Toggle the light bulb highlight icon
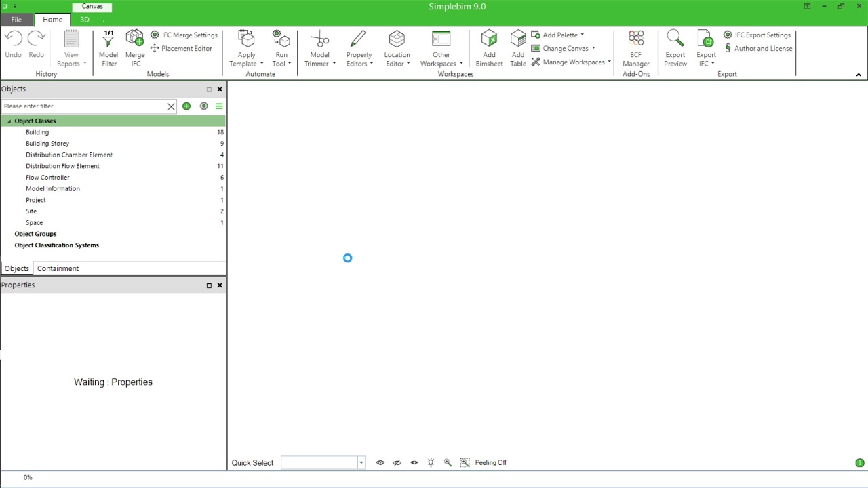 point(431,462)
